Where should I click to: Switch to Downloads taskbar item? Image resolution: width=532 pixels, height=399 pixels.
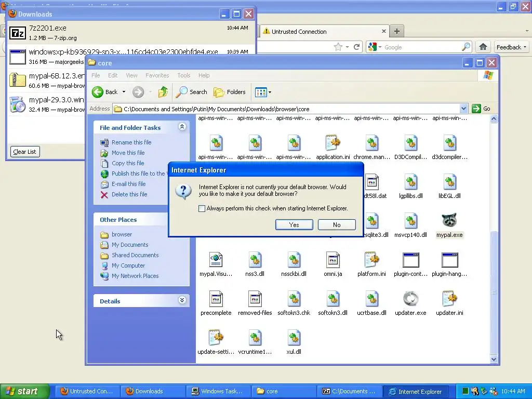pyautogui.click(x=153, y=391)
